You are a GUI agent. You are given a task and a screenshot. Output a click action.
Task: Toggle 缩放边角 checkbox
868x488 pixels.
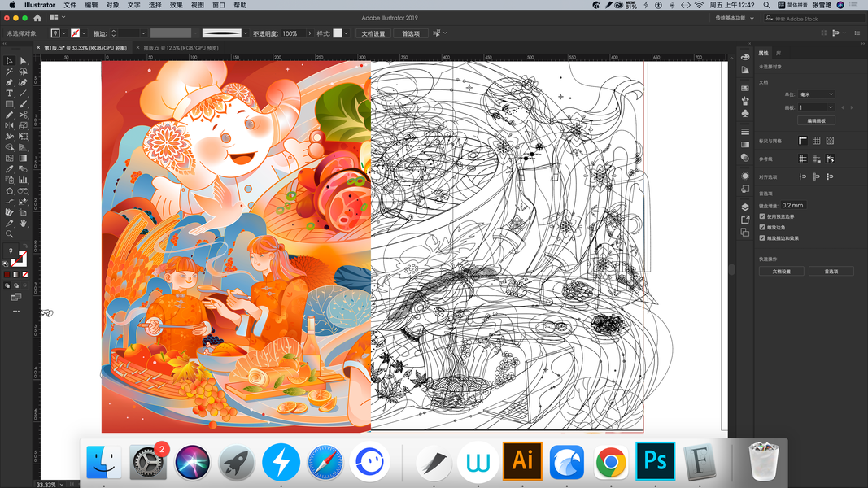click(761, 228)
